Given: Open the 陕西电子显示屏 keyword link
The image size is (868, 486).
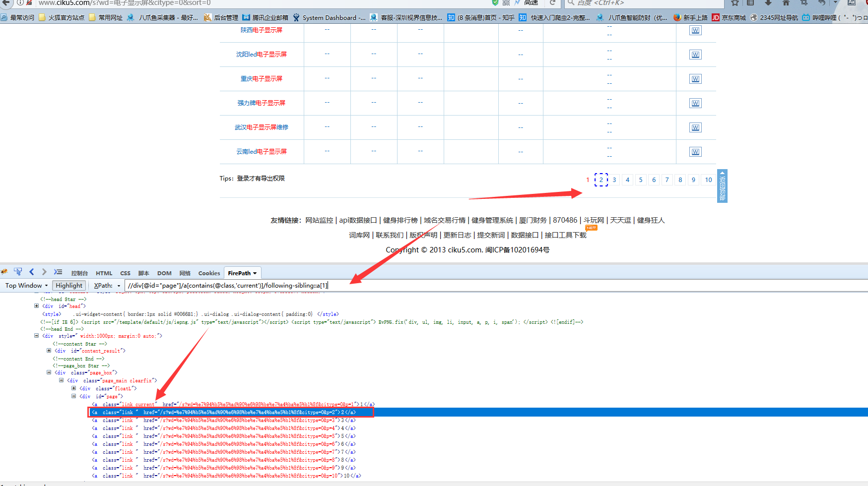Looking at the screenshot, I should (x=262, y=30).
